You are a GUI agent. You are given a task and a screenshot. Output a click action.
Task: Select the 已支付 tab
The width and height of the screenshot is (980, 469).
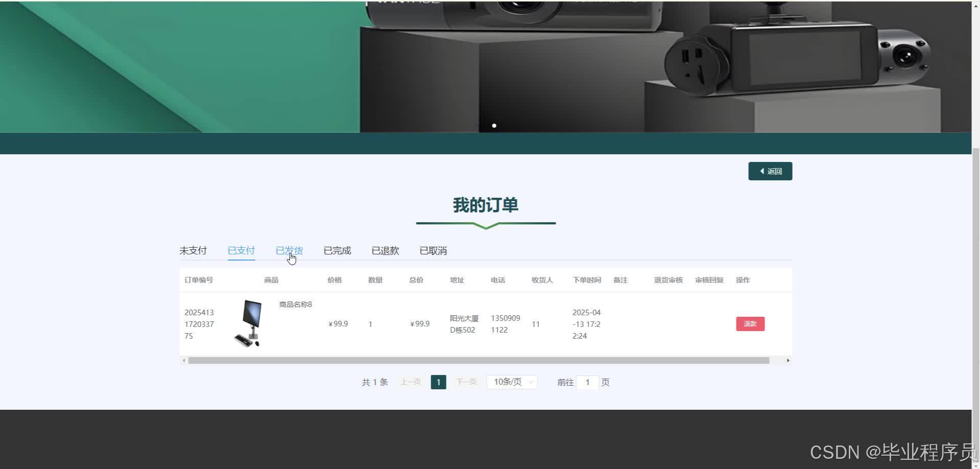point(241,250)
